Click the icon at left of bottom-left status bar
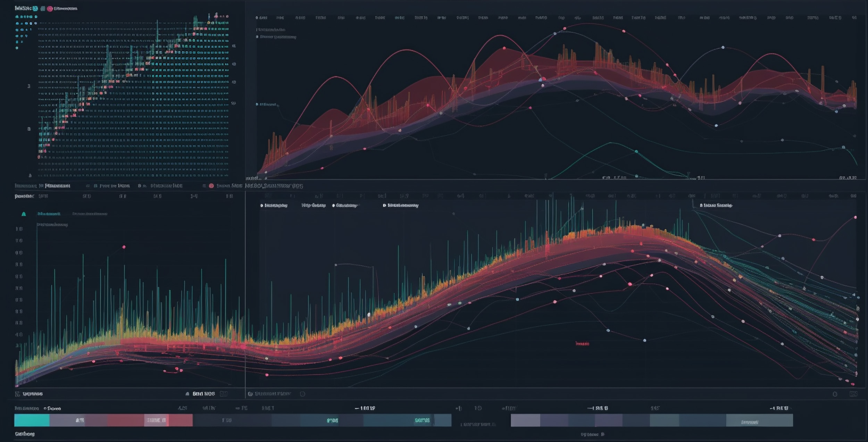 (17, 394)
